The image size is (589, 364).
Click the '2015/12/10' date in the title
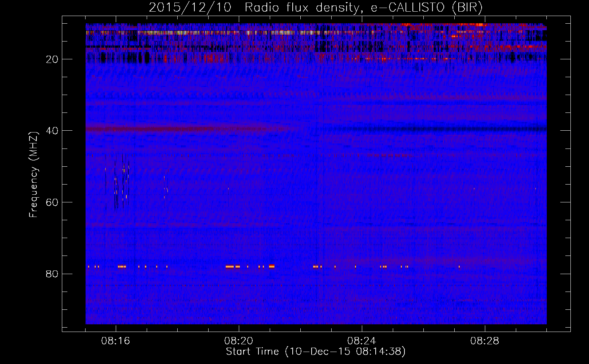coord(190,8)
